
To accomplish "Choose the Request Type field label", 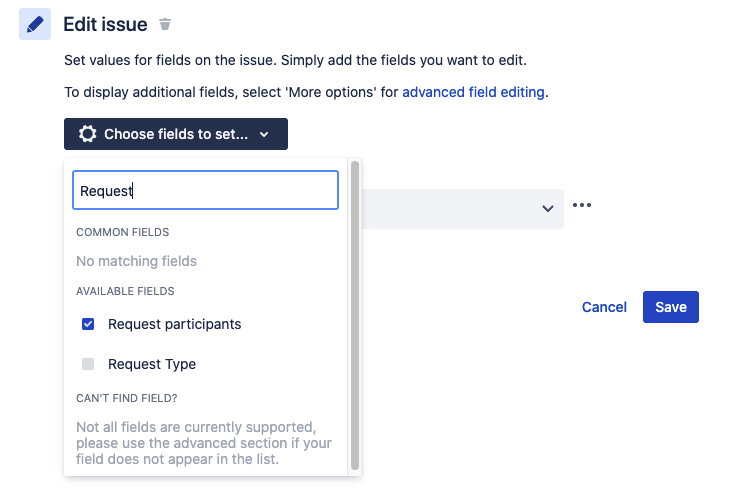I will [x=152, y=364].
